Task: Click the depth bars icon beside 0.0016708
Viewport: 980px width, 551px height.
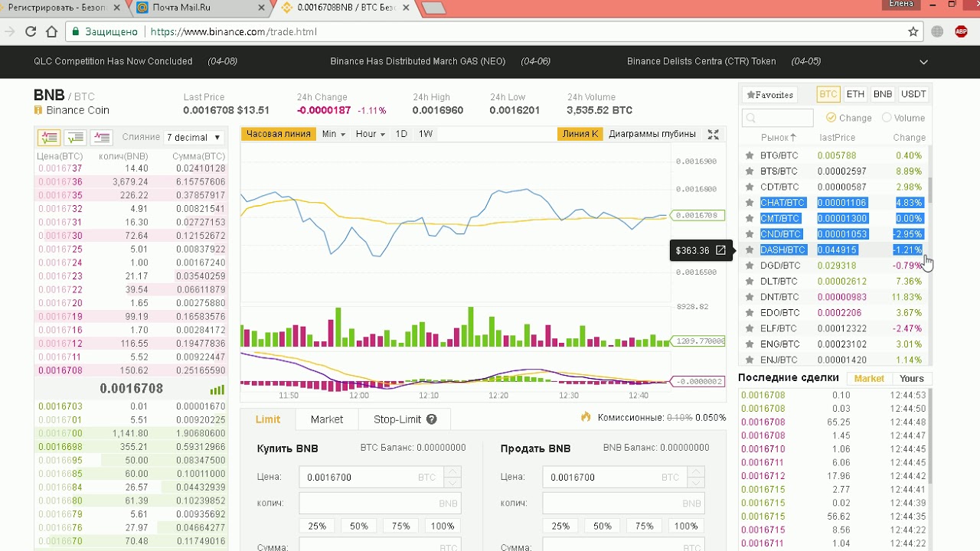Action: coord(217,389)
